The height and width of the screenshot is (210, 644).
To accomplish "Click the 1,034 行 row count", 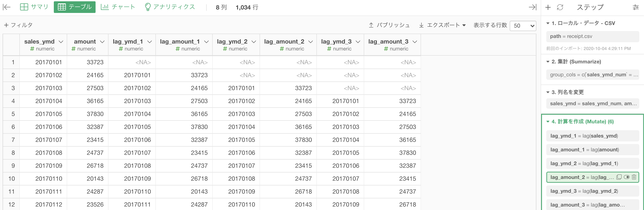I will click(x=247, y=7).
